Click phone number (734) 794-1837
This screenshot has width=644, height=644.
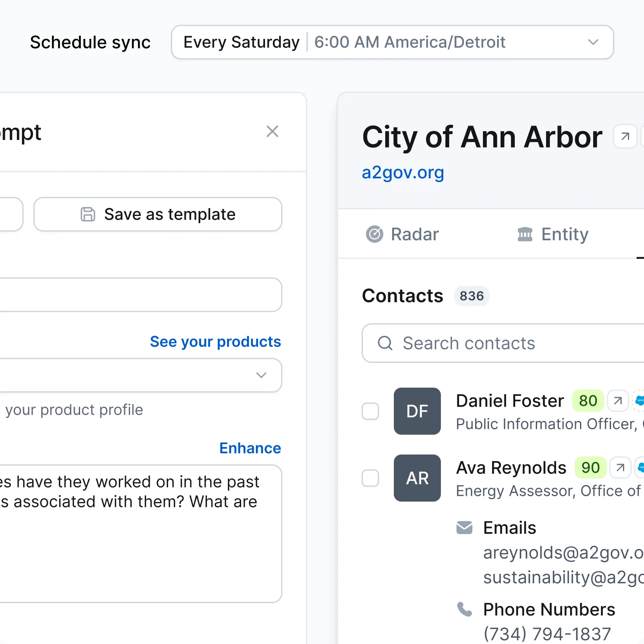click(547, 634)
